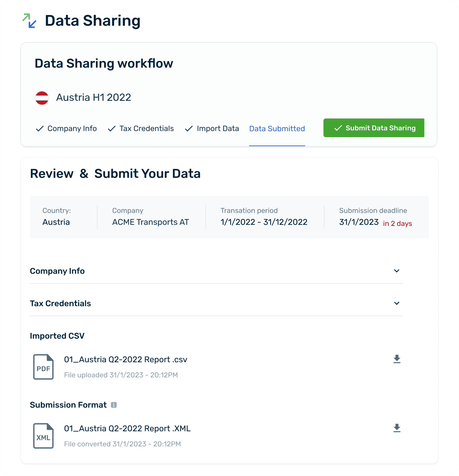Click the Review & Submit Your Data heading
The image size is (459, 476).
click(115, 174)
